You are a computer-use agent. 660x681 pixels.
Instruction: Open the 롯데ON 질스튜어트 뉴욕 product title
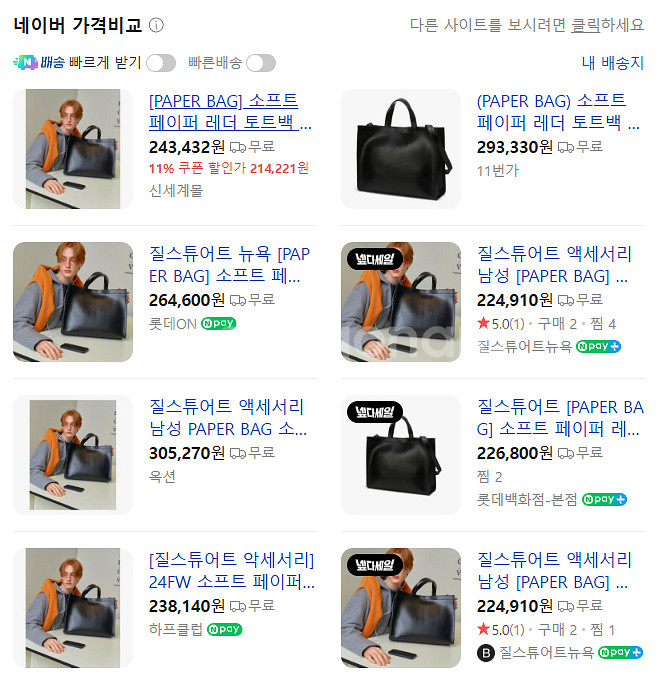point(229,264)
